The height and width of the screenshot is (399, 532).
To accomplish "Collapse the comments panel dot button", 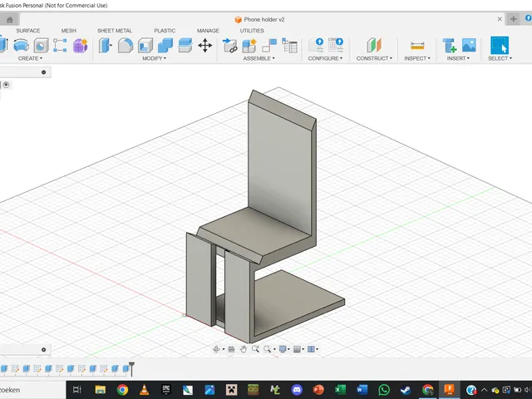I will pos(43,350).
